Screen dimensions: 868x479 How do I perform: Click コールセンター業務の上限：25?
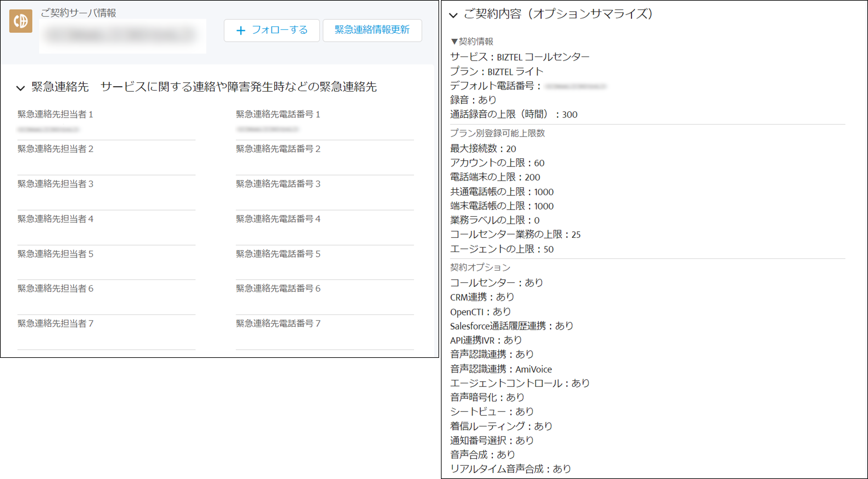(515, 235)
